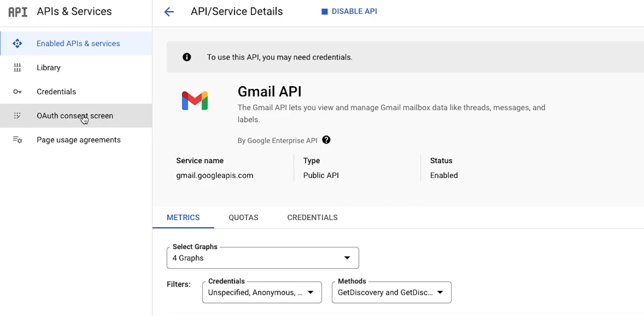Screen dimensions: 644x316
Task: Click the Gmail API title
Action: tap(269, 91)
